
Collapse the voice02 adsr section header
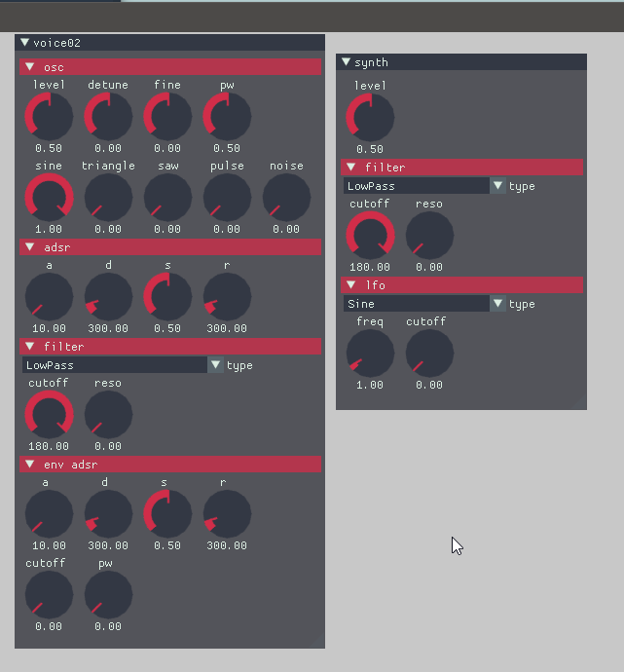coord(170,246)
